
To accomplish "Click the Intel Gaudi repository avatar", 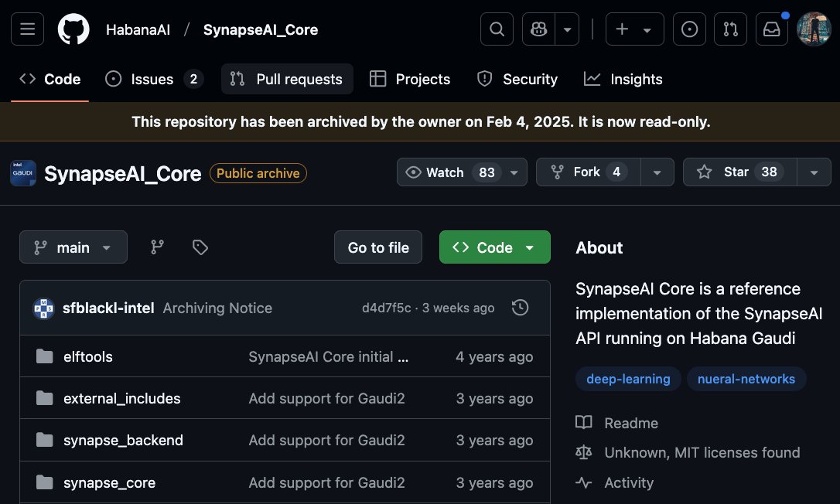I will click(23, 173).
